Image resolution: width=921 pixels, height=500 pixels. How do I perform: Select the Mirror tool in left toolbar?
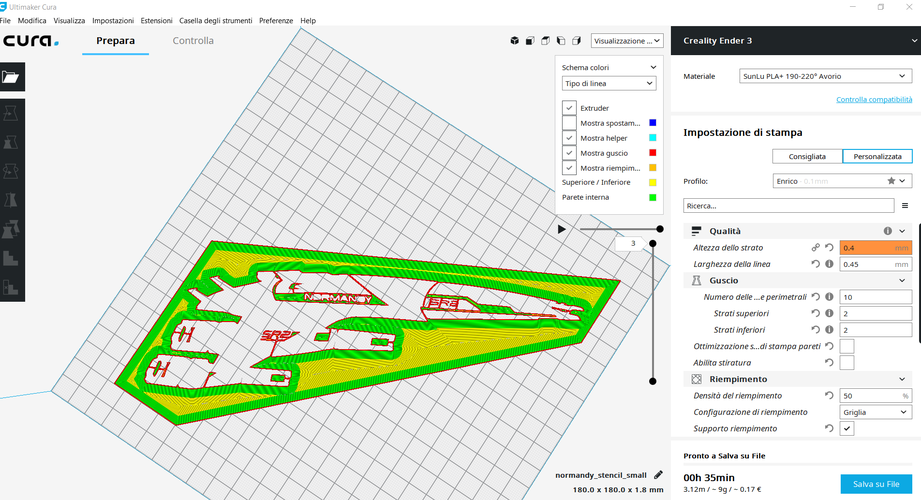11,200
